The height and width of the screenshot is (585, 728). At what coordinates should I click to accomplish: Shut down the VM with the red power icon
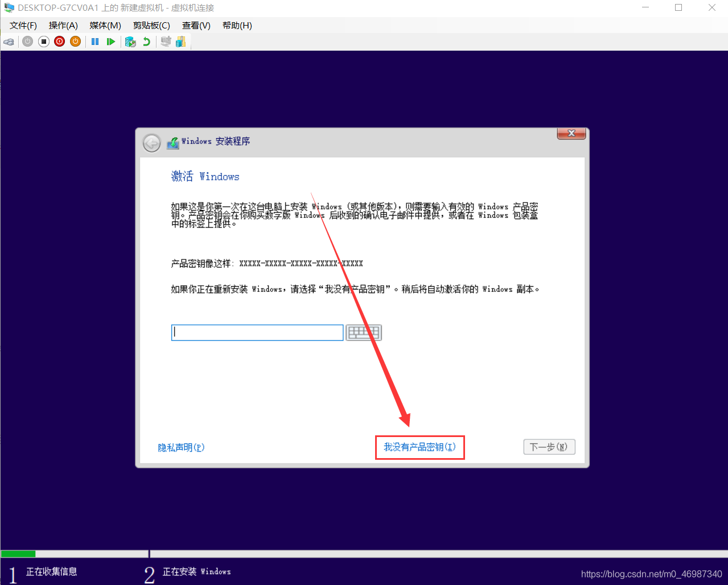(60, 42)
